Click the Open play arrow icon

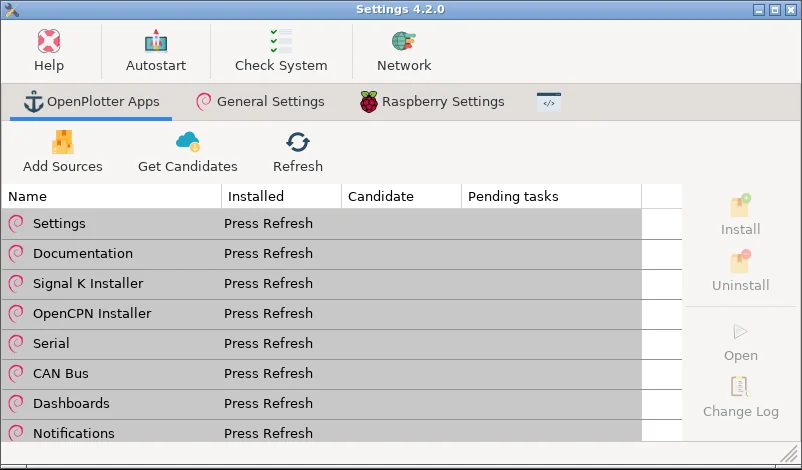(x=740, y=331)
